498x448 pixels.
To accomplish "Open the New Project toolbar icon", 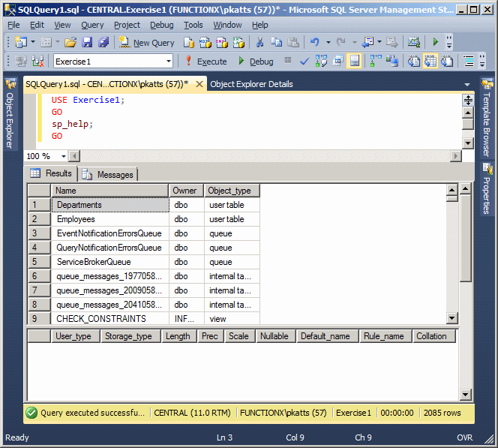I will pos(21,42).
